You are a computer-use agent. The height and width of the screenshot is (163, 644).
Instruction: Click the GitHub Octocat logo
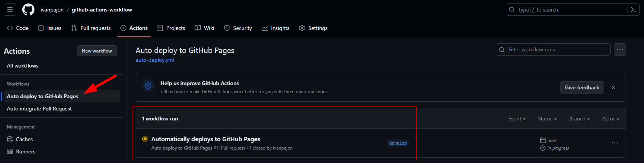click(x=28, y=10)
